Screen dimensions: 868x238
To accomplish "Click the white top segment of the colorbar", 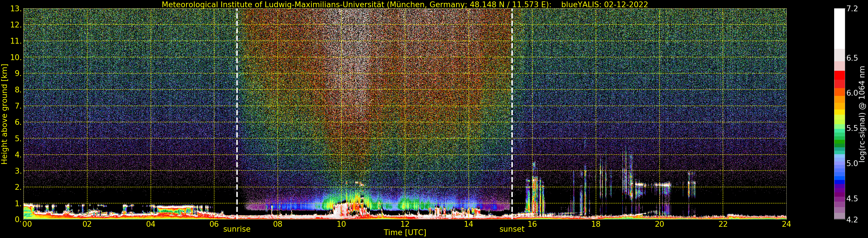I will click(839, 29).
